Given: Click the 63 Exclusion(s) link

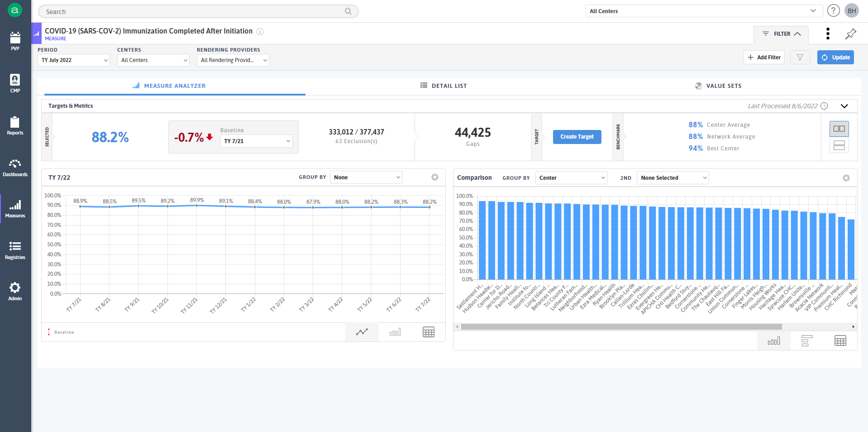Looking at the screenshot, I should pyautogui.click(x=356, y=141).
